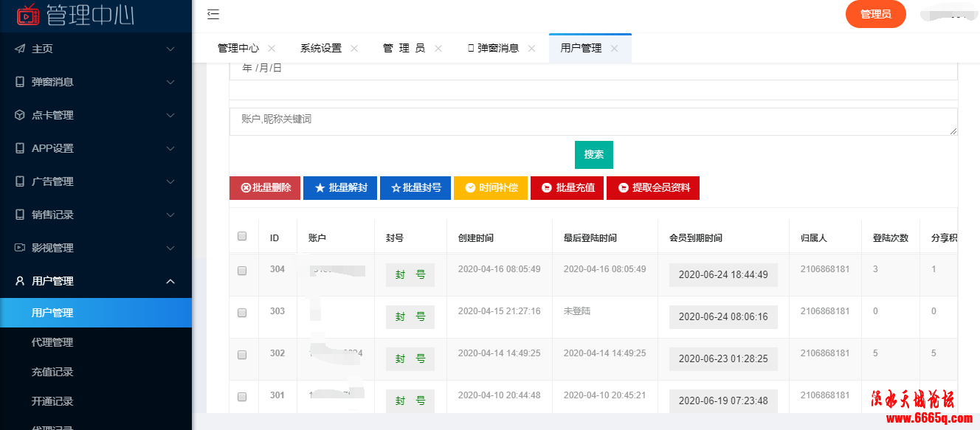Click the icon beside APP设置
This screenshot has width=980, height=430.
pos(20,148)
